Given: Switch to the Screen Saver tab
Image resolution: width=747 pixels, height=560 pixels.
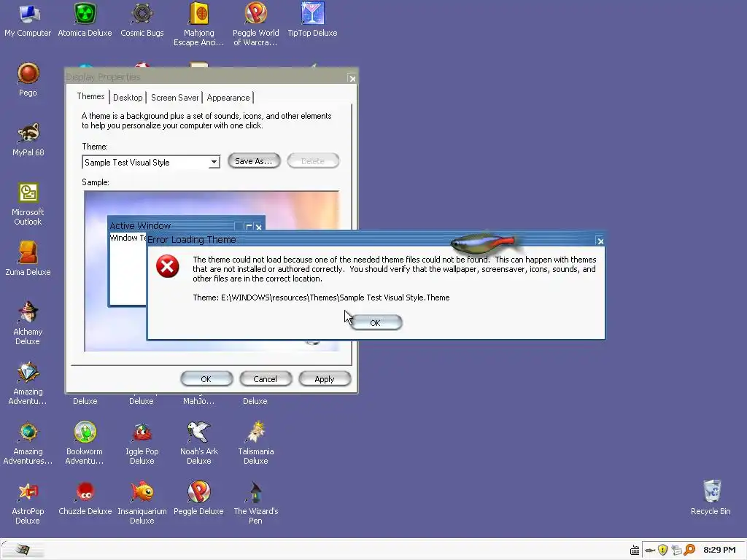Looking at the screenshot, I should pyautogui.click(x=174, y=98).
